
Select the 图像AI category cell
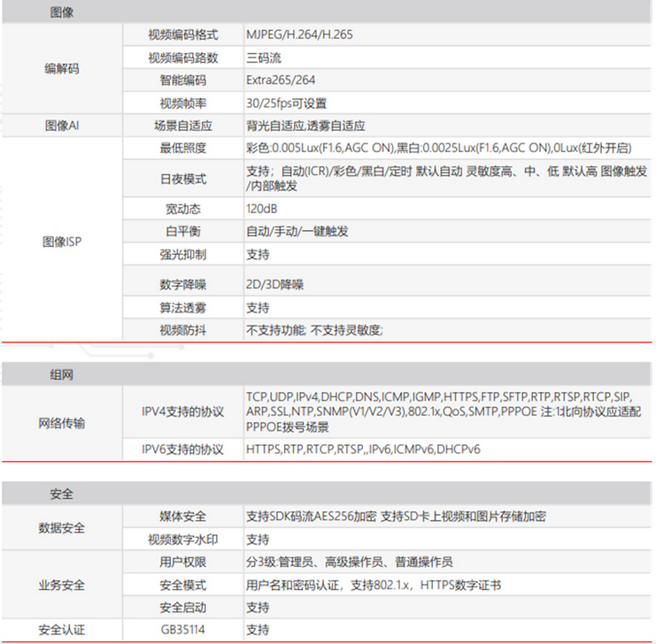pos(61,126)
